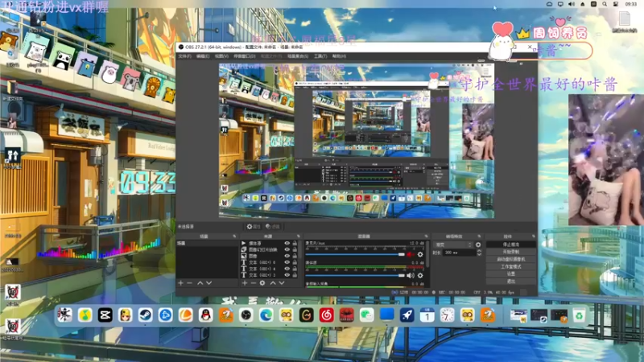The width and height of the screenshot is (644, 362).
Task: Lock the 图像幻灯片放映 source
Action: point(295,249)
